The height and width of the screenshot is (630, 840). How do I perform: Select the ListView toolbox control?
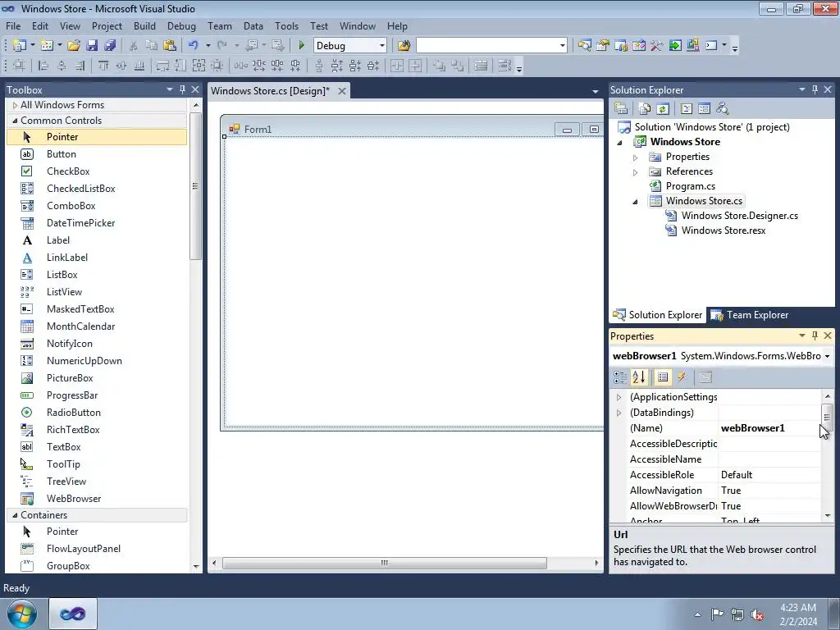coord(97,291)
